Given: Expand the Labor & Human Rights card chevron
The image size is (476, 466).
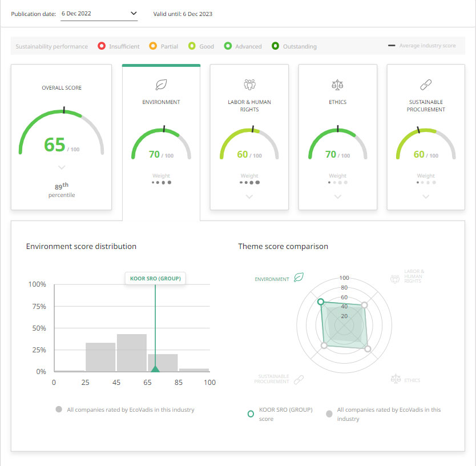Looking at the screenshot, I should click(x=249, y=197).
